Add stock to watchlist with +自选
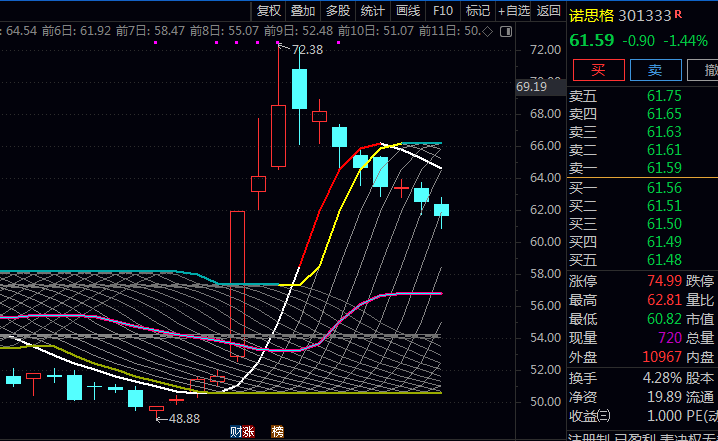The image size is (718, 441). pos(512,11)
